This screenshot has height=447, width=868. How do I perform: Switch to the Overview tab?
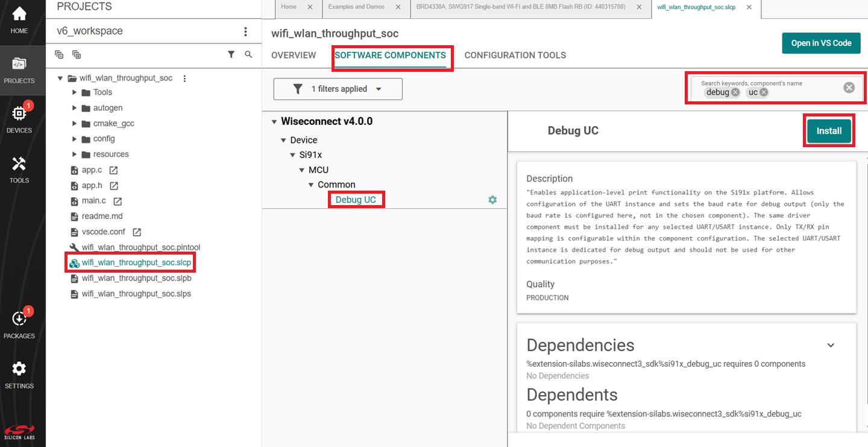pos(294,55)
